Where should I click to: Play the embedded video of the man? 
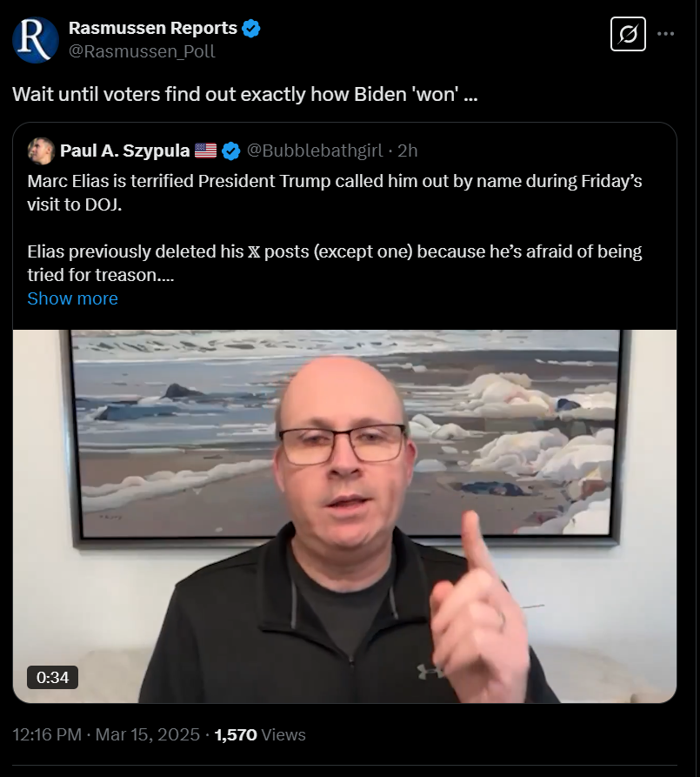coord(345,516)
